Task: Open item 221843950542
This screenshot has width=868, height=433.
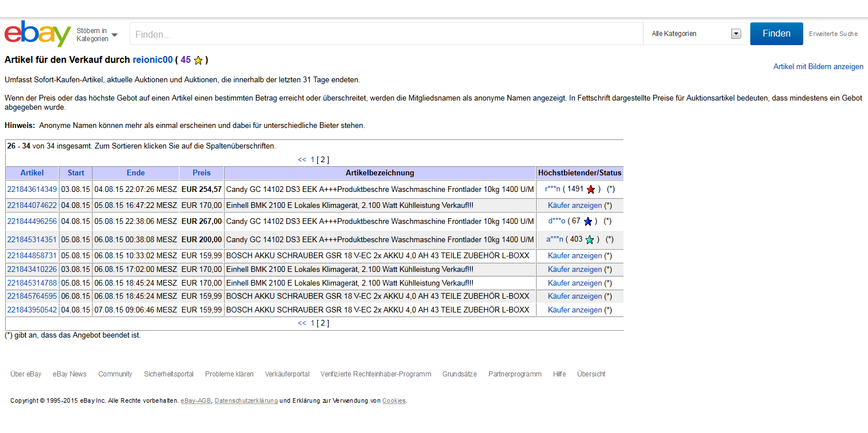Action: click(x=32, y=310)
